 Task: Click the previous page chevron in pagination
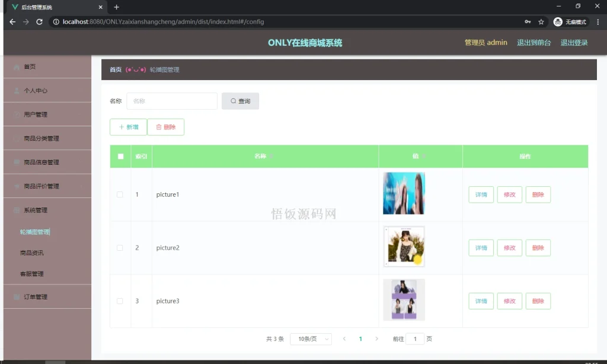point(344,339)
